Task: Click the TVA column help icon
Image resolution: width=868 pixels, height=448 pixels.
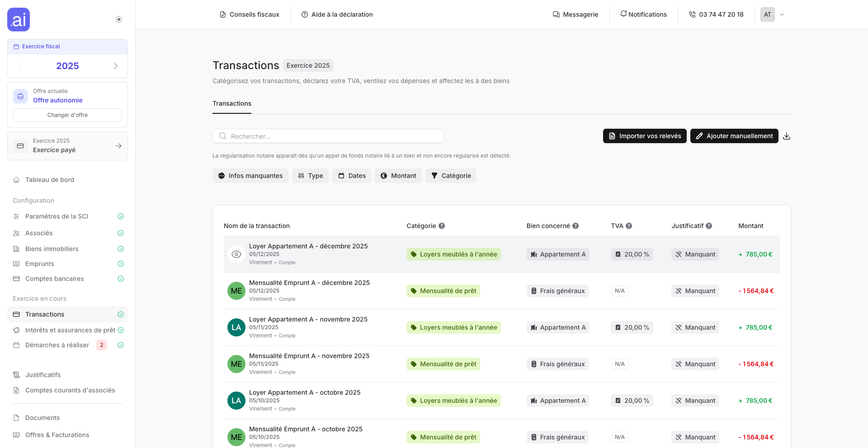Action: click(629, 226)
